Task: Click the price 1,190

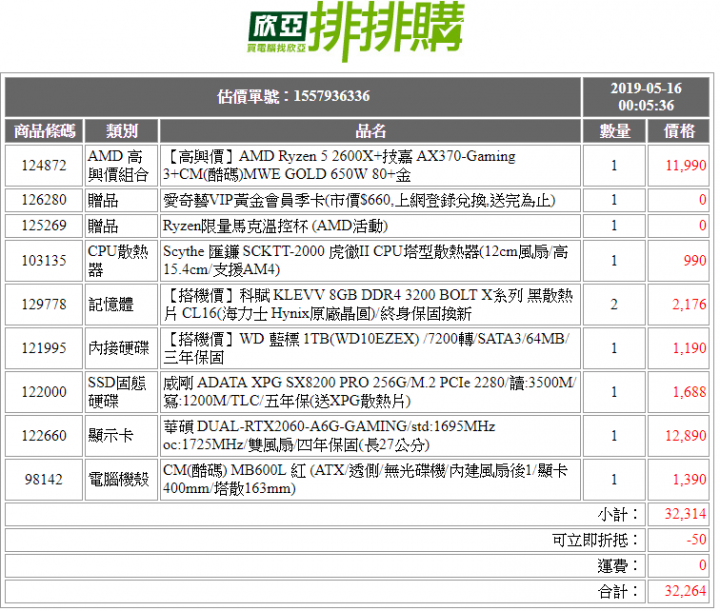Action: [x=689, y=348]
